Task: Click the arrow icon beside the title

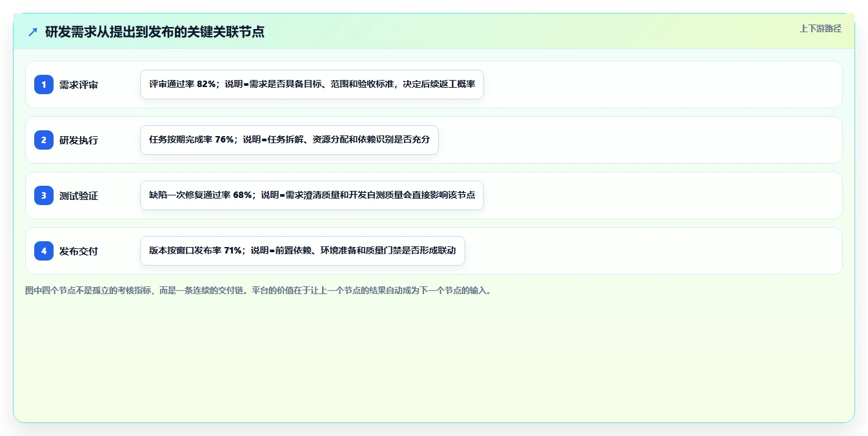Action: click(33, 32)
